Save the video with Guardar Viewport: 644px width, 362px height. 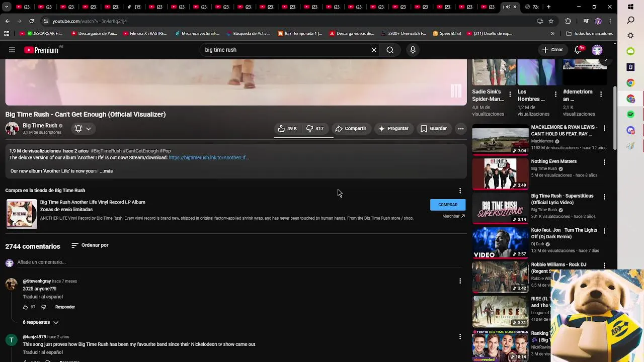434,129
